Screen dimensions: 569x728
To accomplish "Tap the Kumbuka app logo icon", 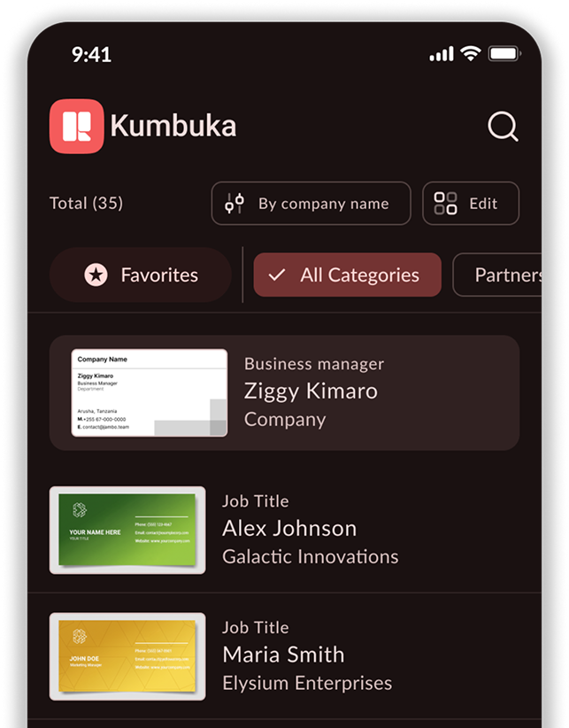I will point(76,126).
